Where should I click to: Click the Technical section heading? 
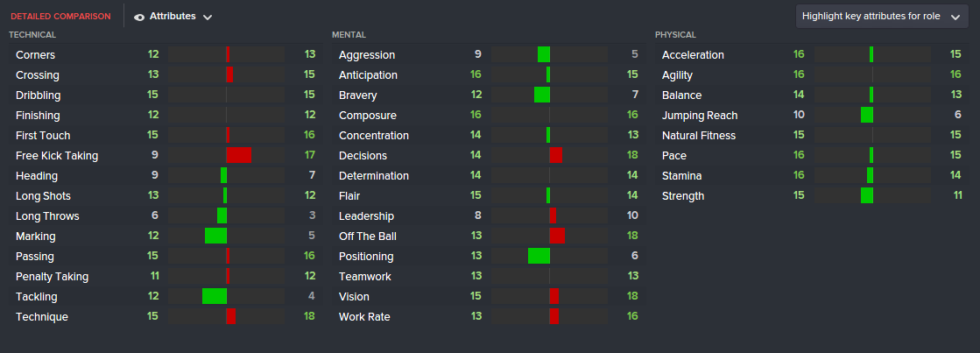pos(32,35)
